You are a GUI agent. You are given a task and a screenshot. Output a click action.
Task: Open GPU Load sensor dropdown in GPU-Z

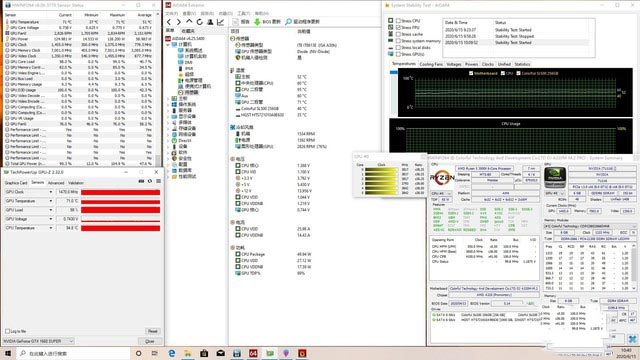[51, 210]
